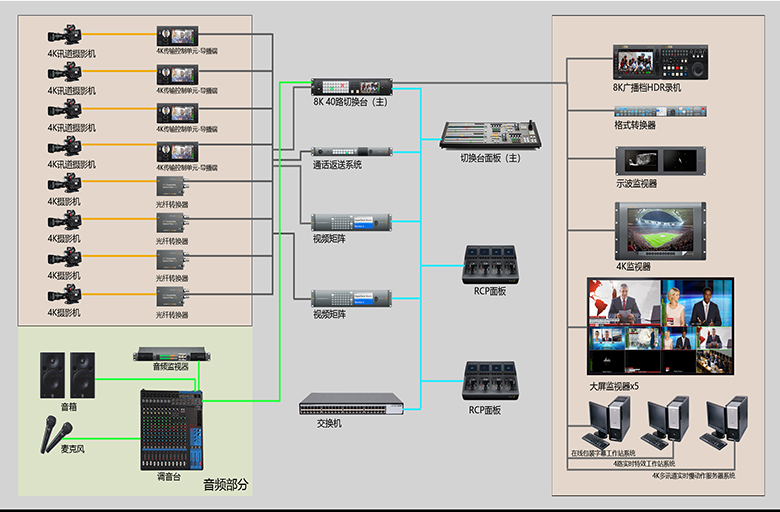Click the 示波监视器 waveform monitor

coord(660,160)
